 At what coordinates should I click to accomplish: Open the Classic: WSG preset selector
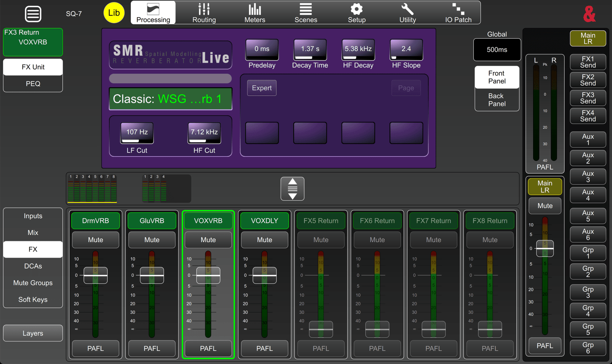point(170,99)
